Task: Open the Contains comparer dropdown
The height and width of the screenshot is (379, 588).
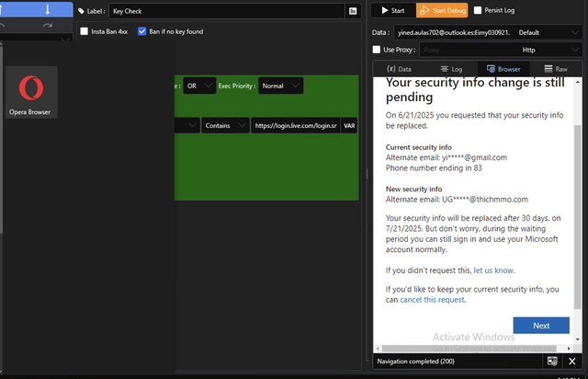Action: pyautogui.click(x=225, y=125)
